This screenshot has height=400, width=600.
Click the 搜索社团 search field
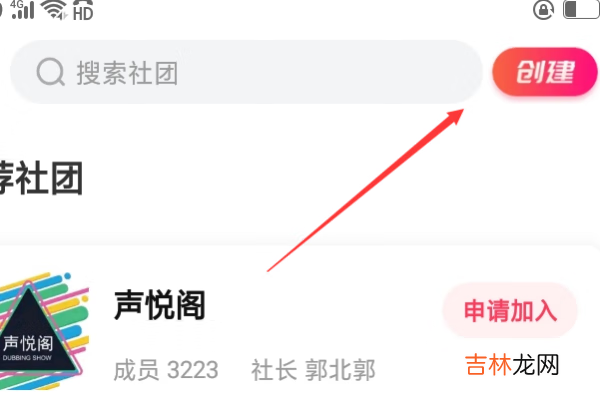[x=246, y=72]
